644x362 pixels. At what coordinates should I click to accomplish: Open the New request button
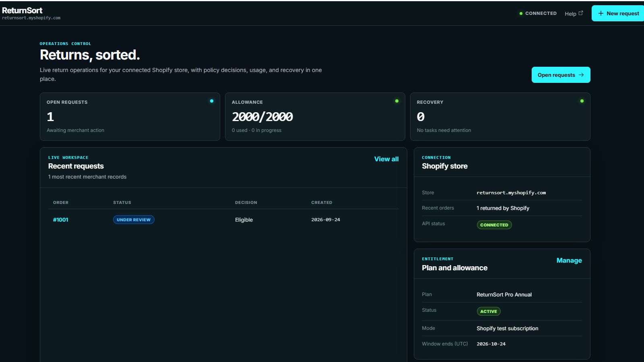point(618,13)
